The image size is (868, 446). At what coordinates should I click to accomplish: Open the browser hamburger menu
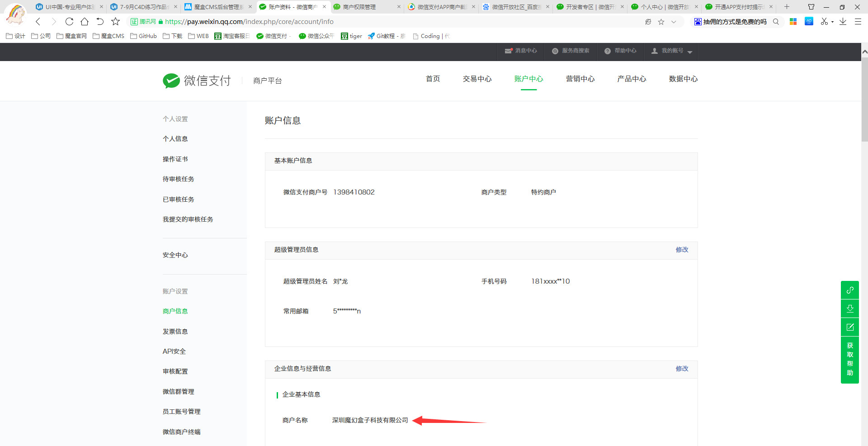858,22
